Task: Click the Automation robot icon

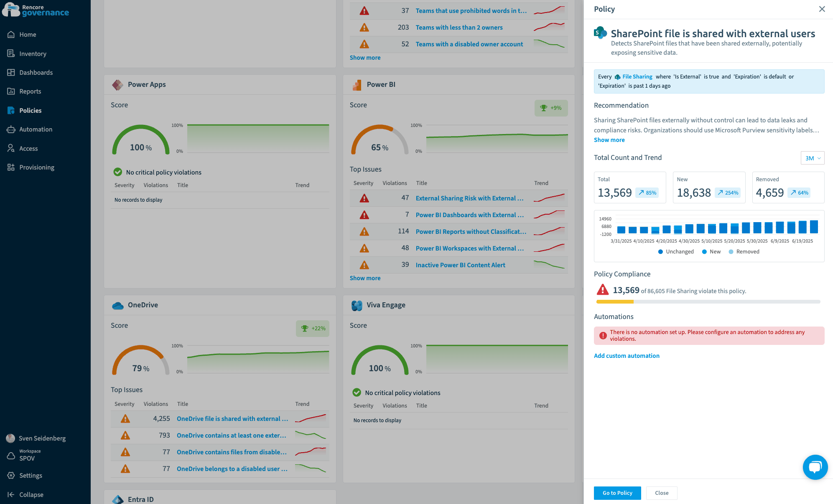Action: pos(11,129)
